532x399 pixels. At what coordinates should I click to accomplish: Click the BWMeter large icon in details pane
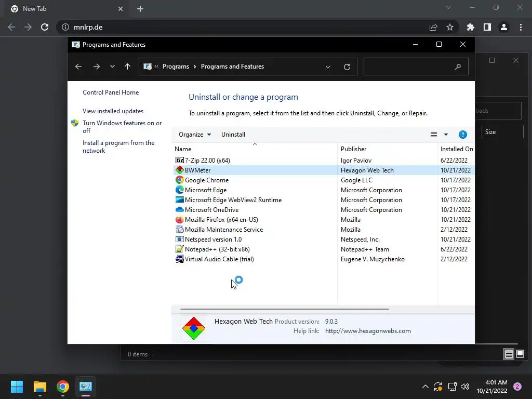click(193, 328)
